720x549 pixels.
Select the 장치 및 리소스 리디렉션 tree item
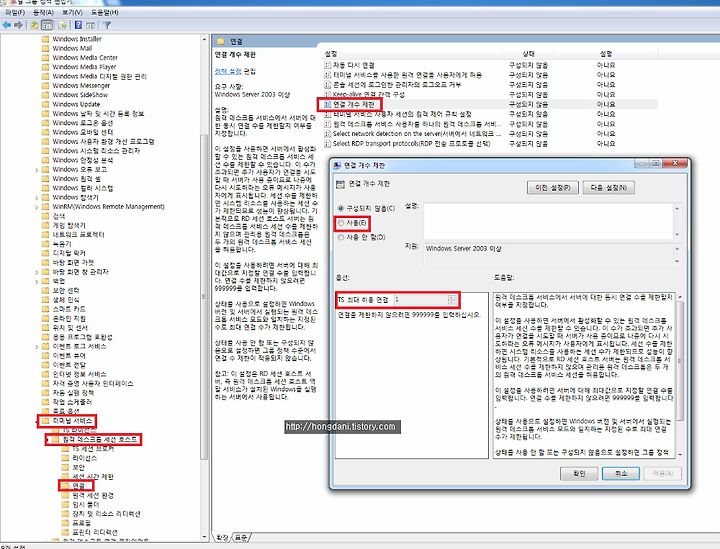[107, 514]
